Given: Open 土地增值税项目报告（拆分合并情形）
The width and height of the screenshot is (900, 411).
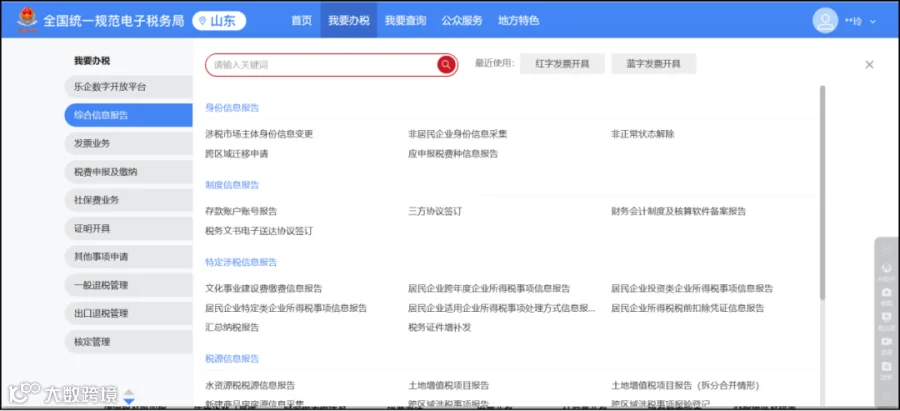Looking at the screenshot, I should coord(685,385).
